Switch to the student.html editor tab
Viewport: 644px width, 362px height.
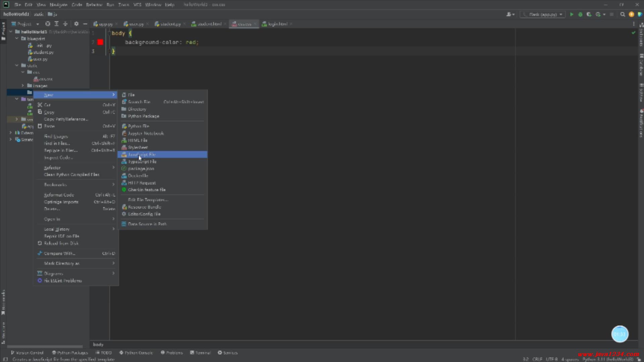pyautogui.click(x=209, y=24)
